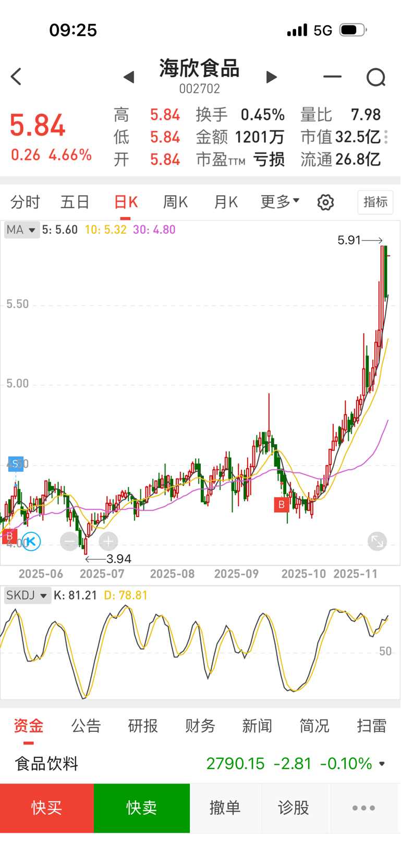Switch to 五日 chart tab
The height and width of the screenshot is (868, 401).
pyautogui.click(x=75, y=202)
